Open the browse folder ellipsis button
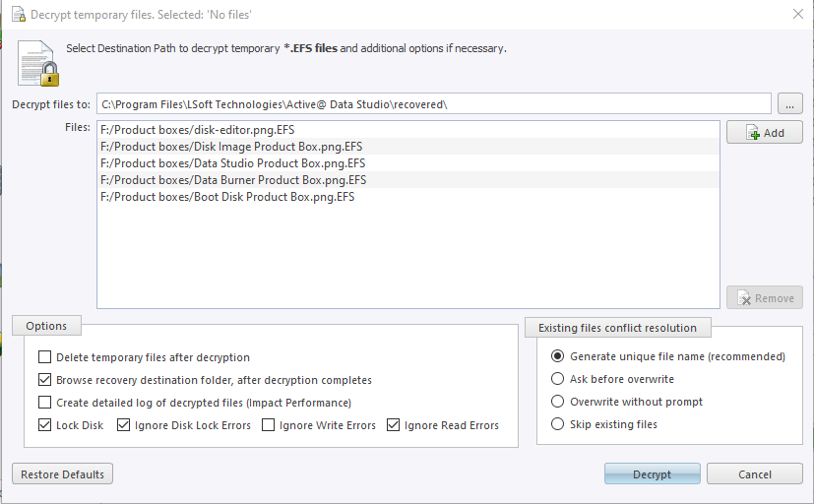 click(x=789, y=104)
